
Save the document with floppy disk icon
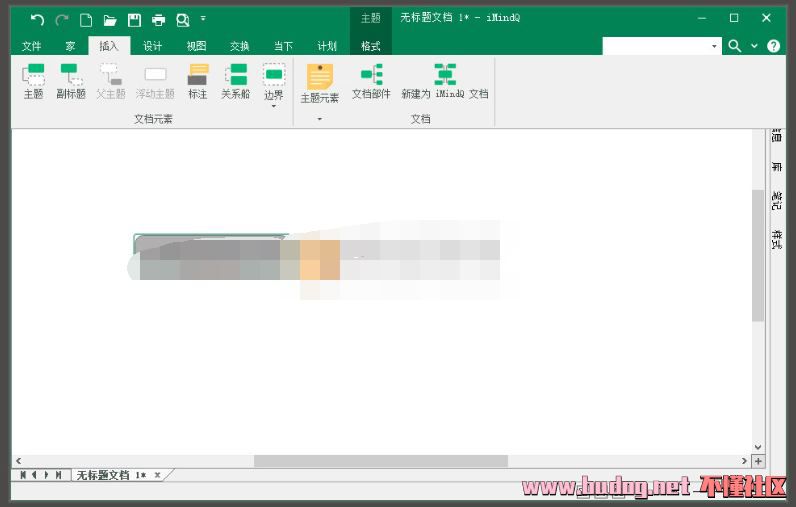tap(134, 20)
